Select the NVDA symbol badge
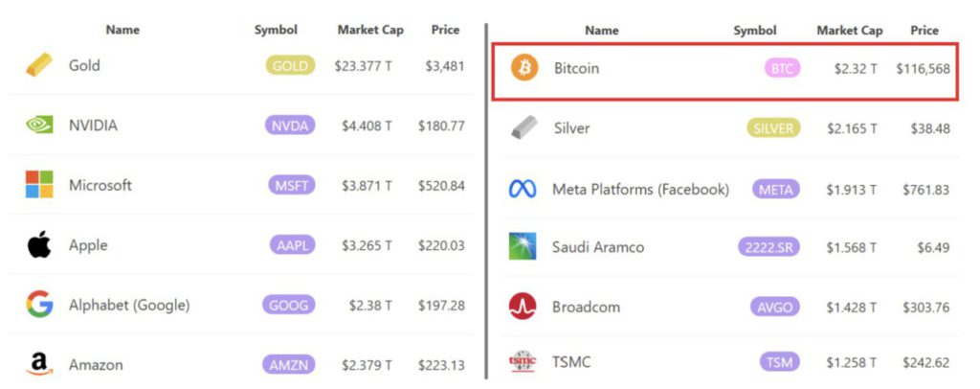Image resolution: width=980 pixels, height=389 pixels. pos(290,126)
